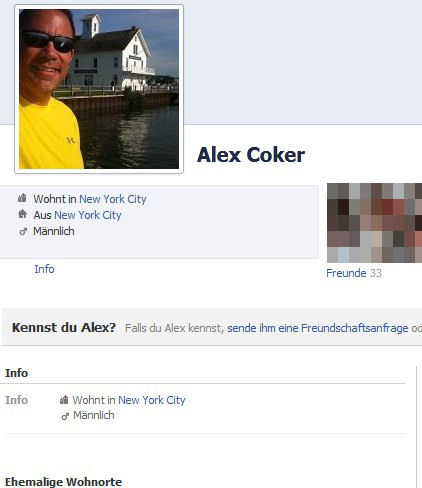Open the Freunde 33 friends list
Viewport: 422px width, 488px height.
354,273
